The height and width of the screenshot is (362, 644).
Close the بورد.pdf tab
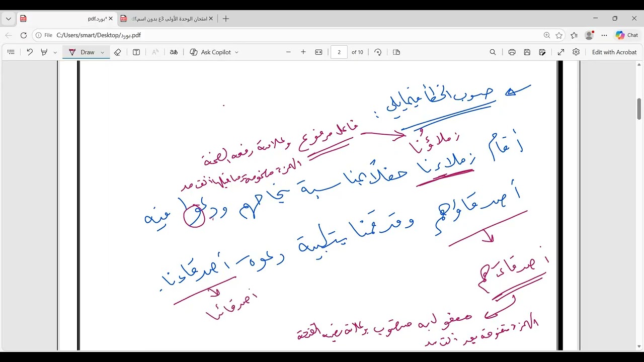(x=111, y=19)
